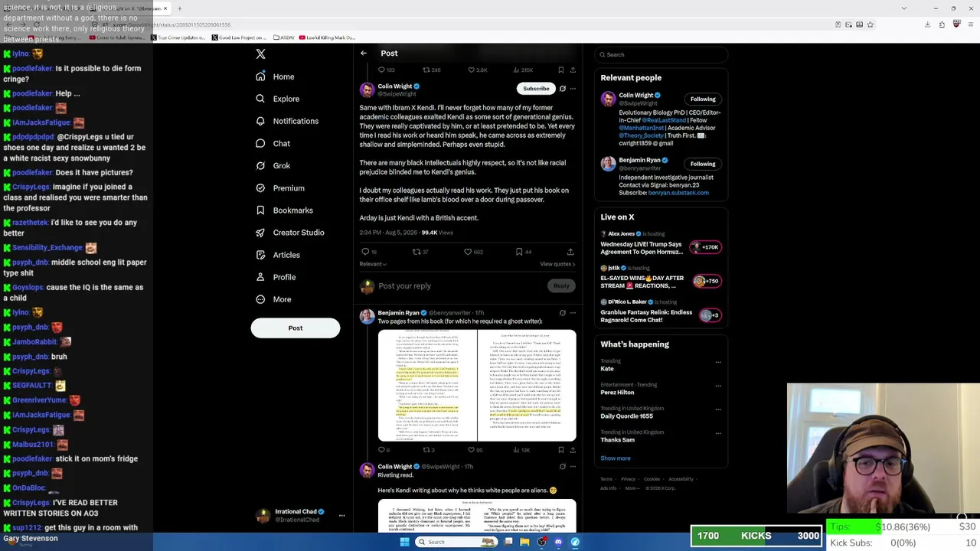Click Show more under What's happening
Viewport: 980px width, 551px height.
[616, 458]
